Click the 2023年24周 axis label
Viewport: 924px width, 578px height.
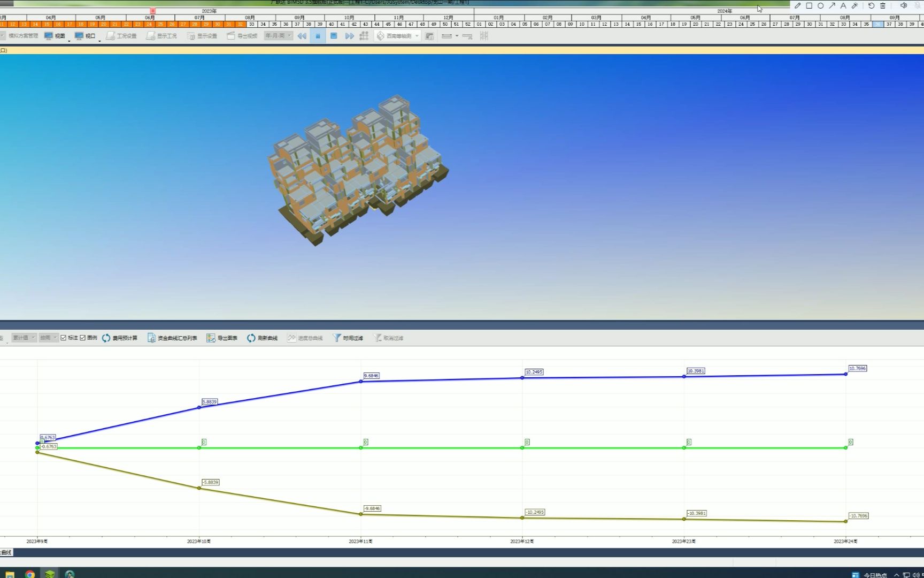(845, 542)
